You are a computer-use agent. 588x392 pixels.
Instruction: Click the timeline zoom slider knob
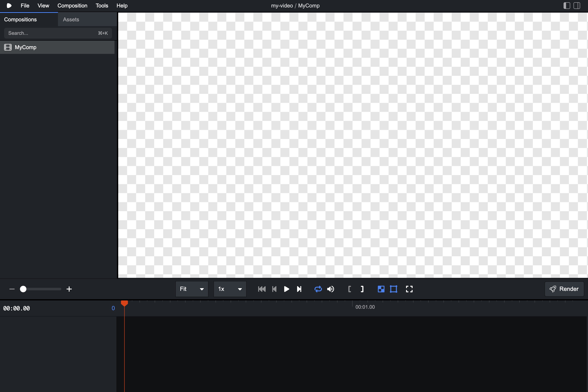pyautogui.click(x=23, y=289)
